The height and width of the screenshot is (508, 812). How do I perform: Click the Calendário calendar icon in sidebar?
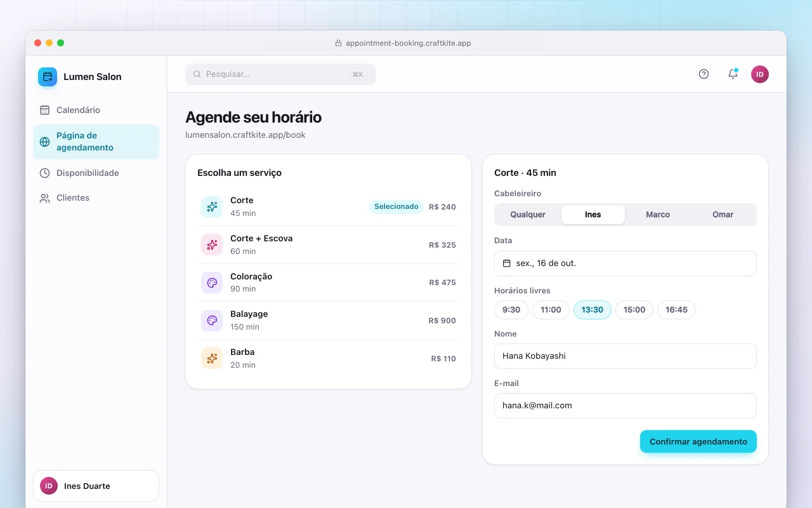pyautogui.click(x=44, y=110)
